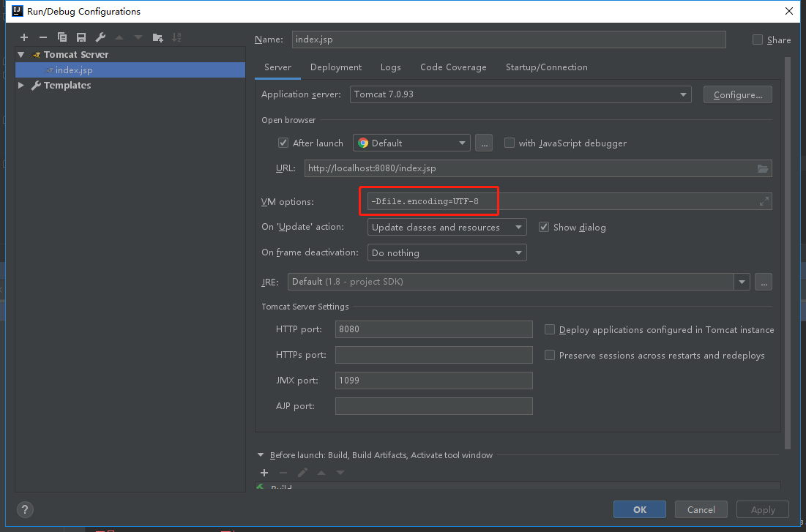
Task: Open the On 'Update' action dropdown
Action: [447, 227]
